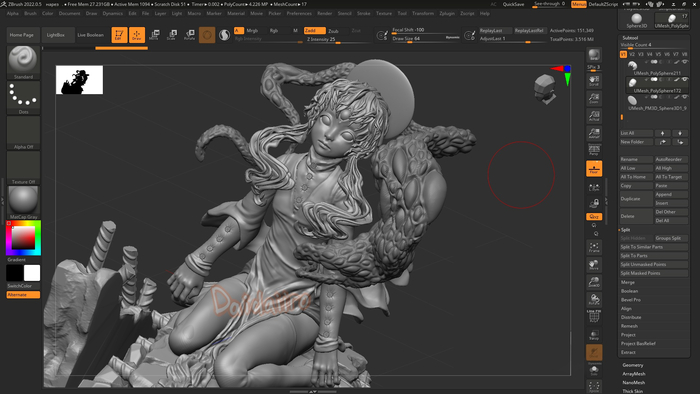The image size is (700, 394).
Task: Open the Render menu
Action: point(325,13)
